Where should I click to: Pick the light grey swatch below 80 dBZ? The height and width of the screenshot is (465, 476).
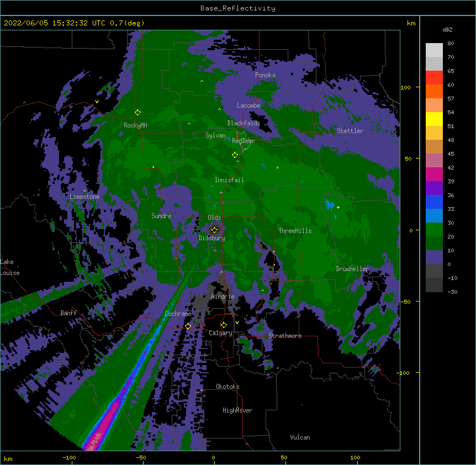(434, 50)
